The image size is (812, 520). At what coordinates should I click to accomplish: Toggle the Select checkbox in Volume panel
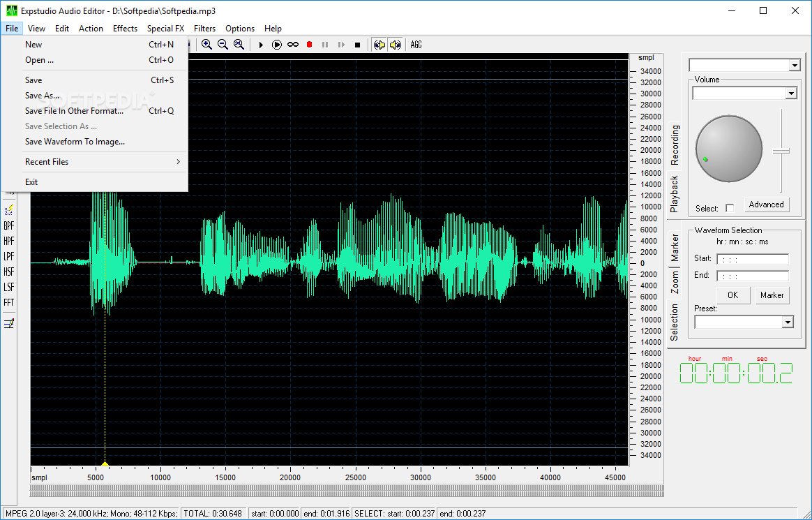730,208
